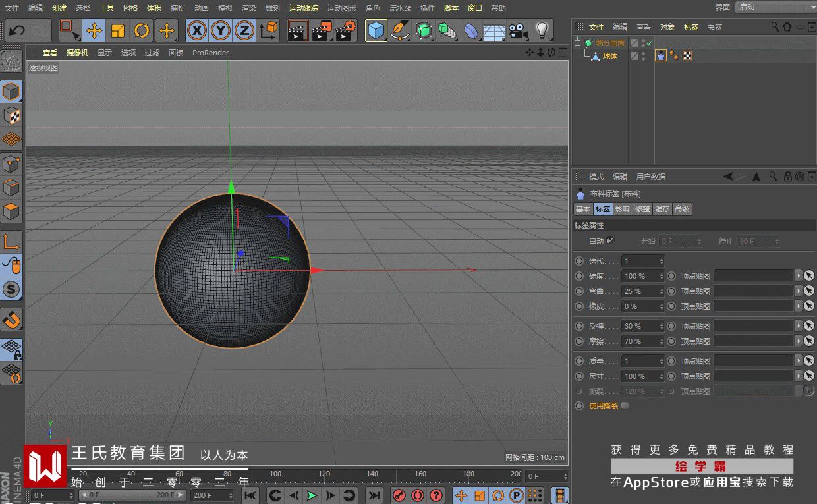Add a floor environment object icon
This screenshot has height=504, width=817.
click(495, 30)
